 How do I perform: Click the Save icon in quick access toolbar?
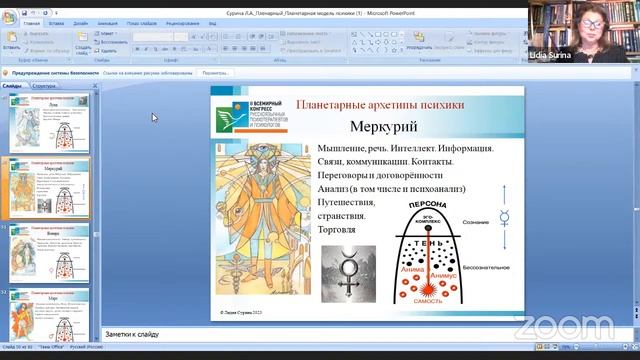pyautogui.click(x=24, y=13)
